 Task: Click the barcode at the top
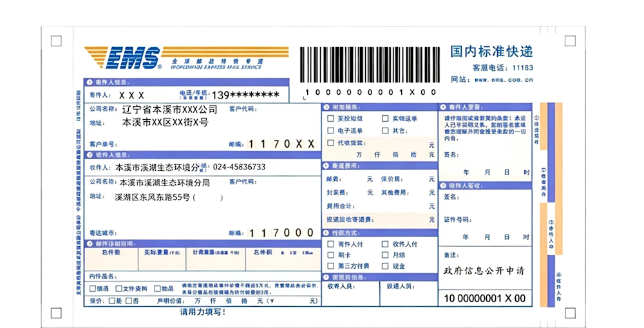(x=370, y=65)
